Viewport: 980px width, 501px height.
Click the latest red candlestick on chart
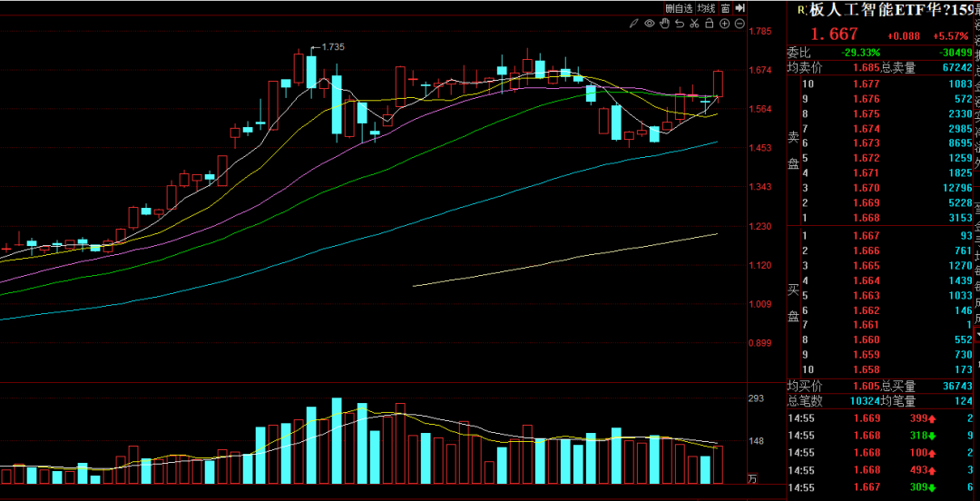pos(718,83)
